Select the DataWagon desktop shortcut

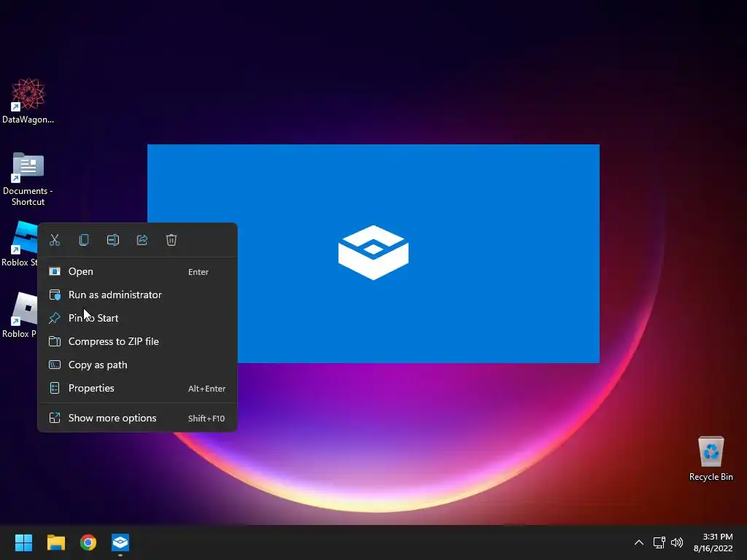[28, 101]
